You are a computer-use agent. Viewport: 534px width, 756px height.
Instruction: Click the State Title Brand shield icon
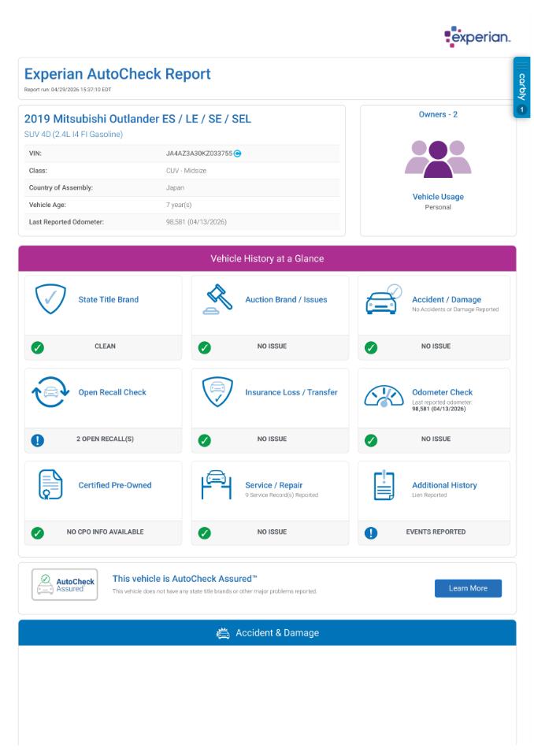pyautogui.click(x=50, y=299)
